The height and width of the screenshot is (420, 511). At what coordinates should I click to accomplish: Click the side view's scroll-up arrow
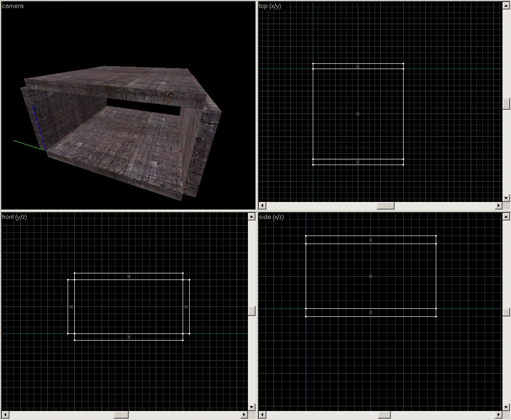pyautogui.click(x=506, y=217)
